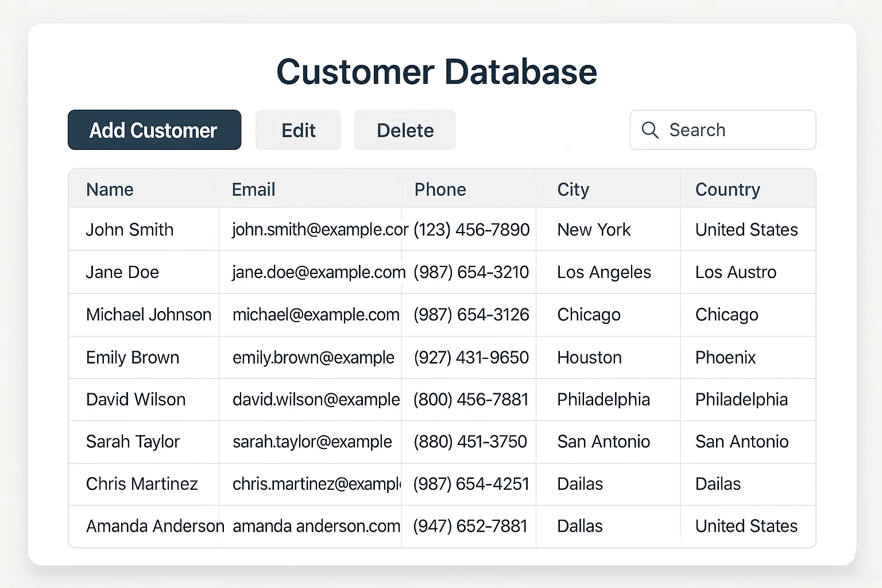Click phone number (880) 451-3750
Screen dimensions: 882x588
[470, 442]
